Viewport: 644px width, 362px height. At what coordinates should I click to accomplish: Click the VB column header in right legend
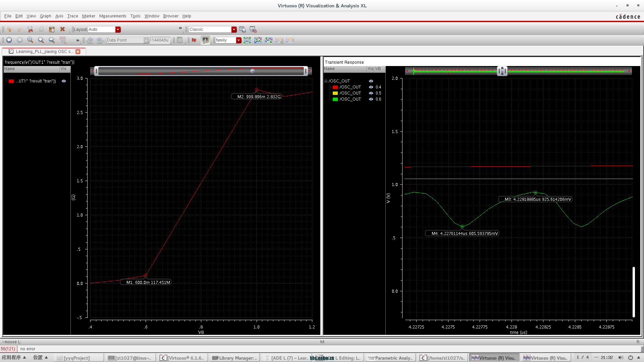pyautogui.click(x=380, y=69)
